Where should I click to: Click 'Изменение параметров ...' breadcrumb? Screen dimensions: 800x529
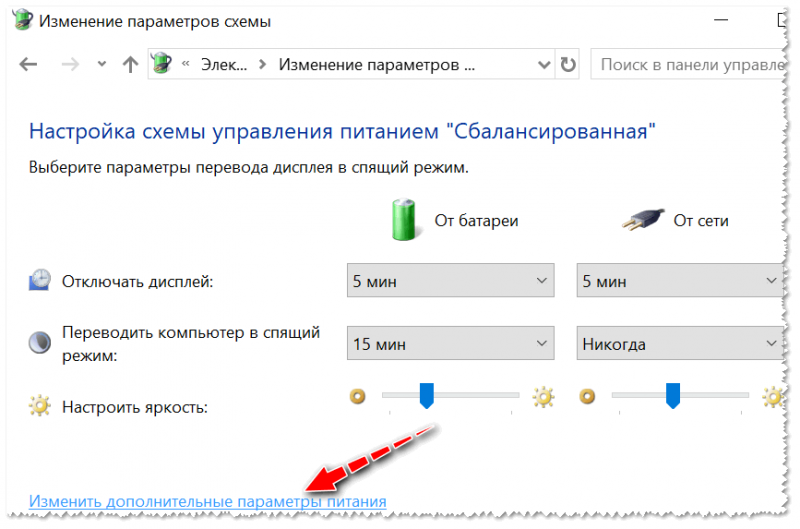(x=377, y=65)
